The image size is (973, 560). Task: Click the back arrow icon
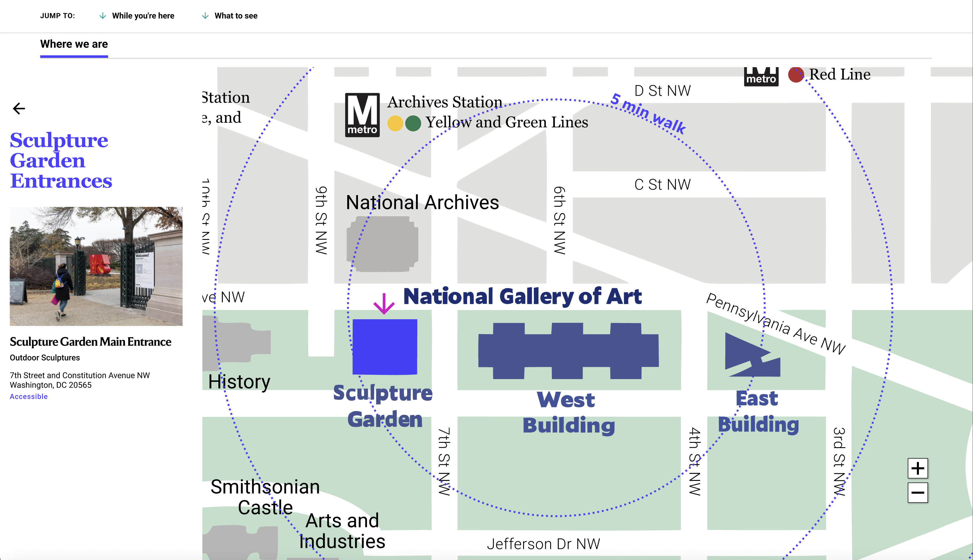tap(19, 108)
